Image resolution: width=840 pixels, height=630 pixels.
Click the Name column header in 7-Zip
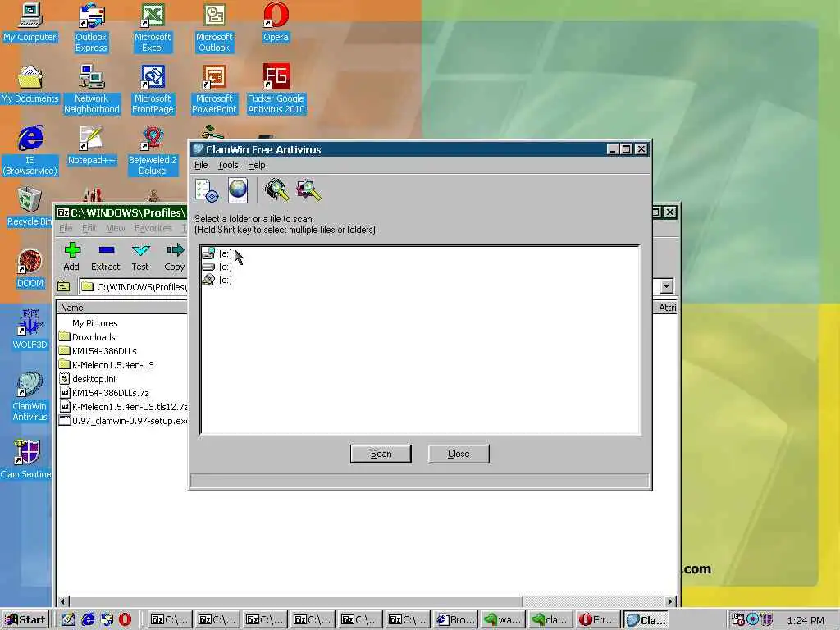[122, 308]
